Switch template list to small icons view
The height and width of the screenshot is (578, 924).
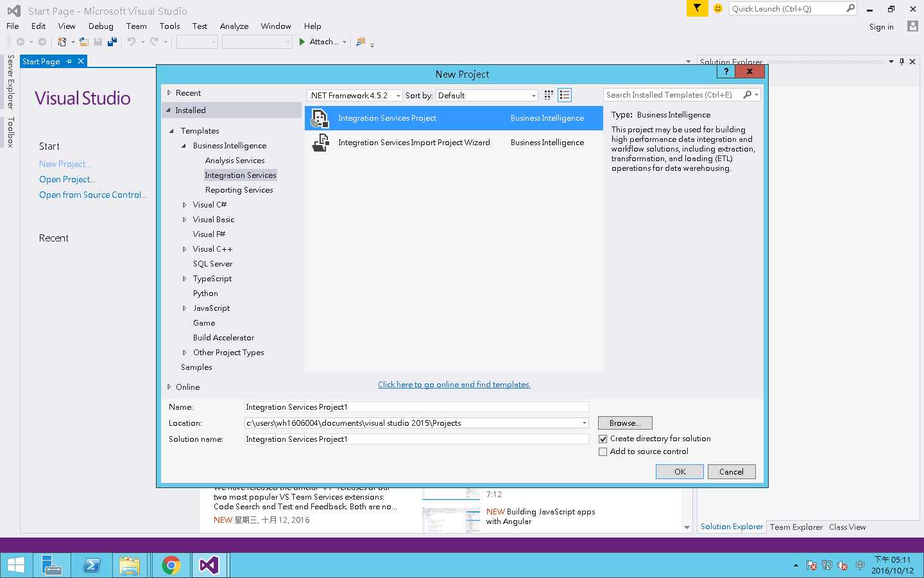(549, 95)
